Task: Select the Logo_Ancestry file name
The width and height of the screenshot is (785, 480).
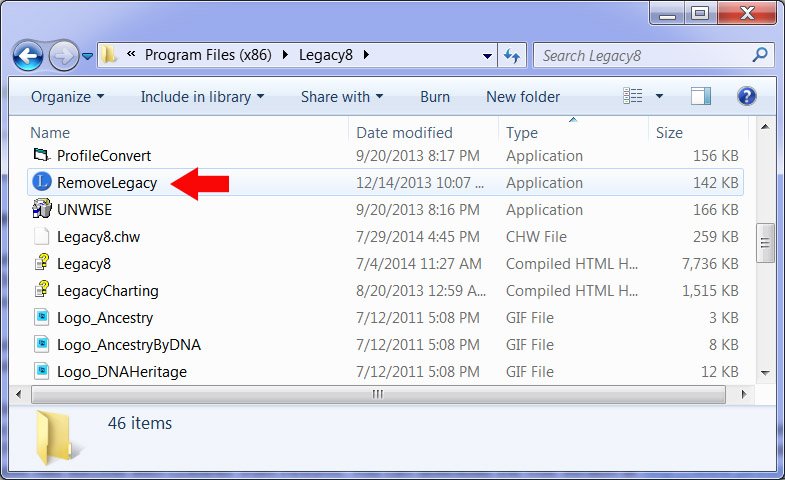Action: [105, 318]
